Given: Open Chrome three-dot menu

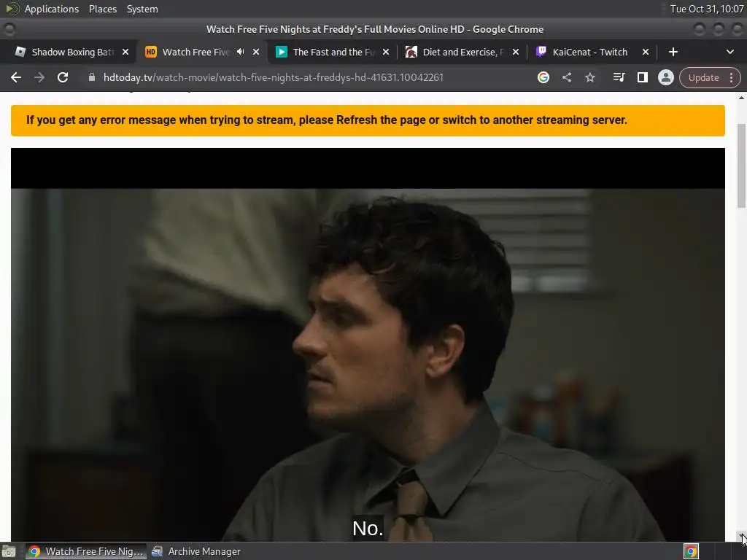Looking at the screenshot, I should [x=731, y=77].
